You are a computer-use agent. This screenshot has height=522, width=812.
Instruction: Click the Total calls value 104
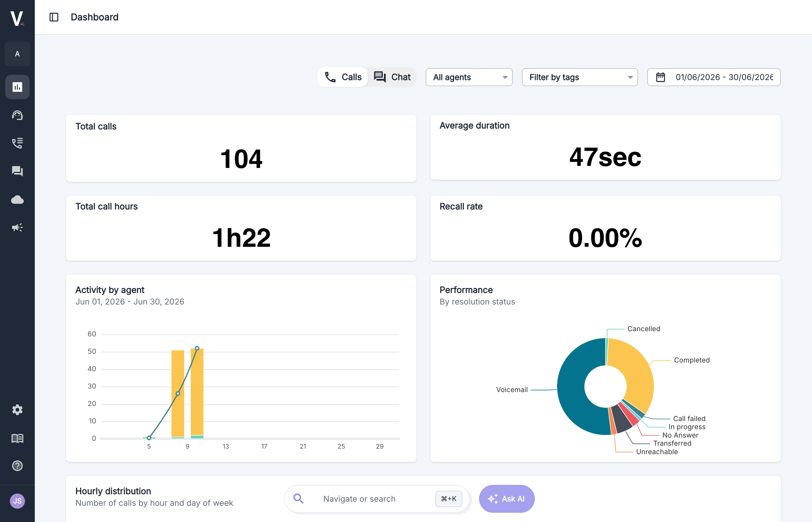[x=241, y=159]
